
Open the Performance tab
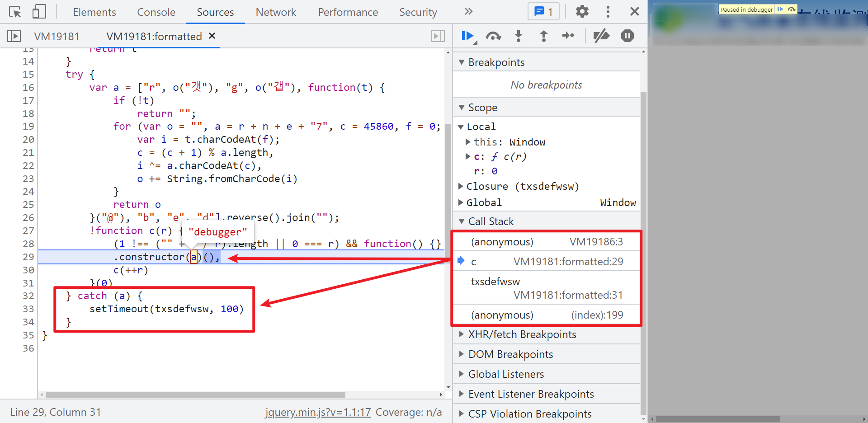[x=348, y=12]
